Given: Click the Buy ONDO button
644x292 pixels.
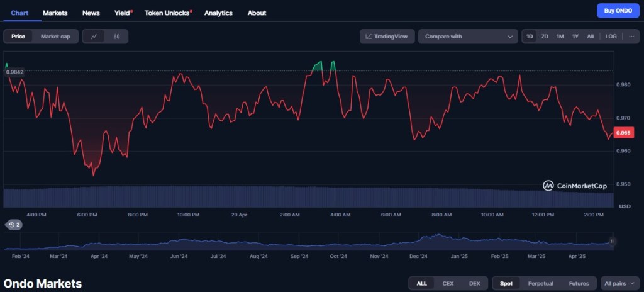Looking at the screenshot, I should pos(618,11).
